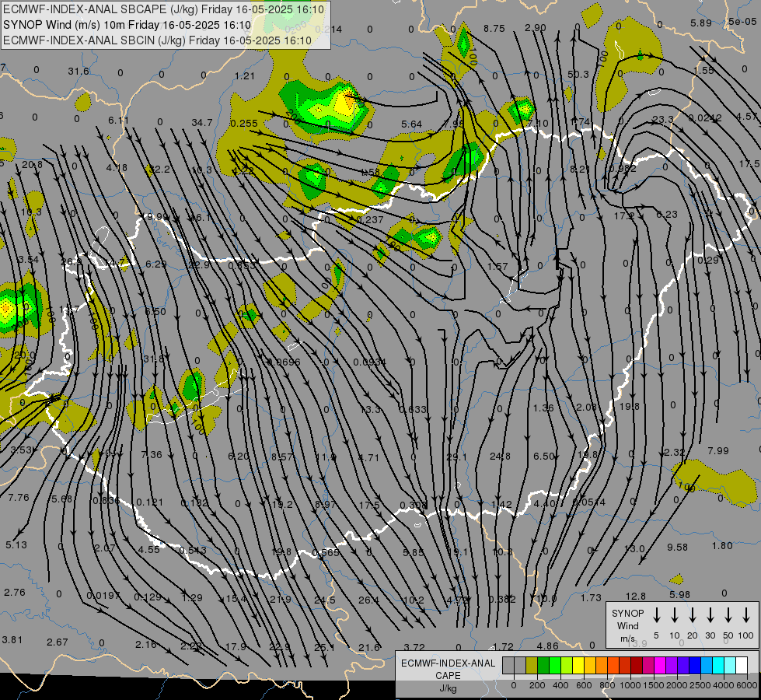The image size is (761, 700).
Task: Click the 'SYNOP Wind m/s' legend label
Action: (x=627, y=625)
